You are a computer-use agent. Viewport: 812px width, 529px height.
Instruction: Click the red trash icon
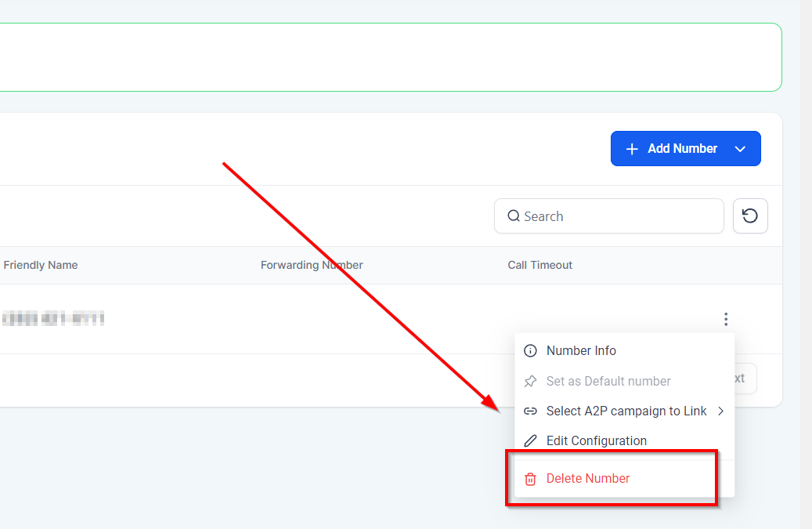pyautogui.click(x=530, y=479)
